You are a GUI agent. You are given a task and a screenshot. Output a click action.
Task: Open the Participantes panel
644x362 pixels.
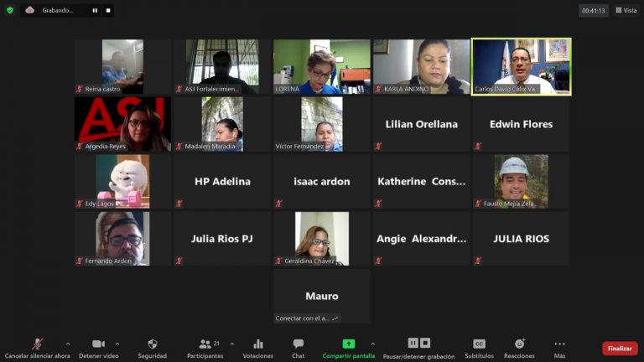pyautogui.click(x=205, y=344)
